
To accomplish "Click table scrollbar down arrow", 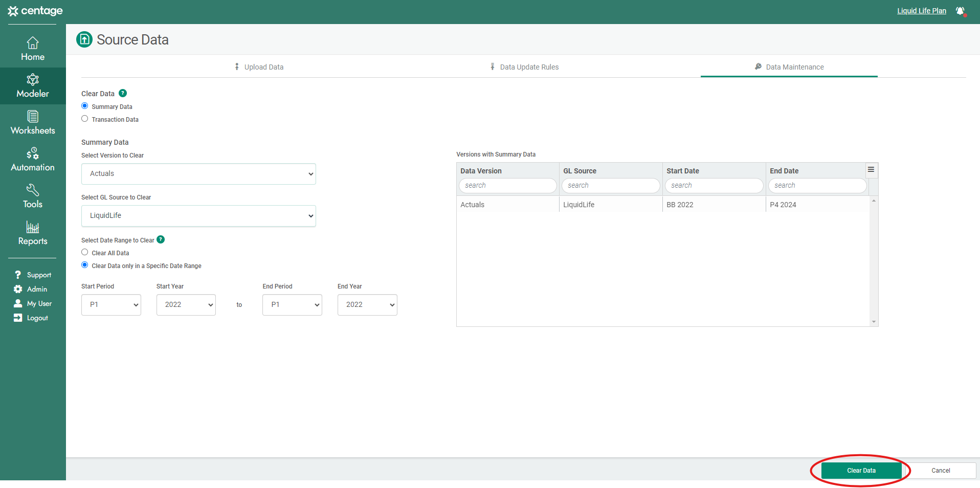I will (x=874, y=322).
